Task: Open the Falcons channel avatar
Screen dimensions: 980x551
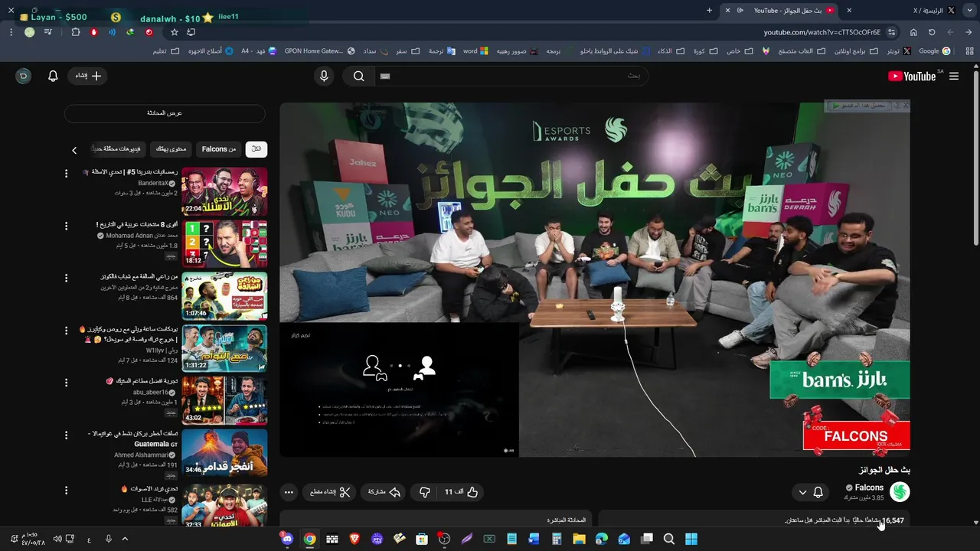Action: click(900, 492)
